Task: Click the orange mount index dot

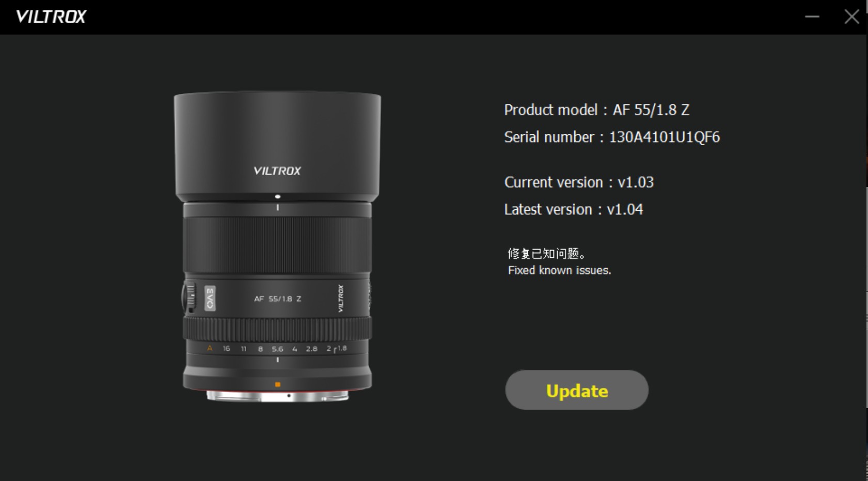Action: coord(277,384)
